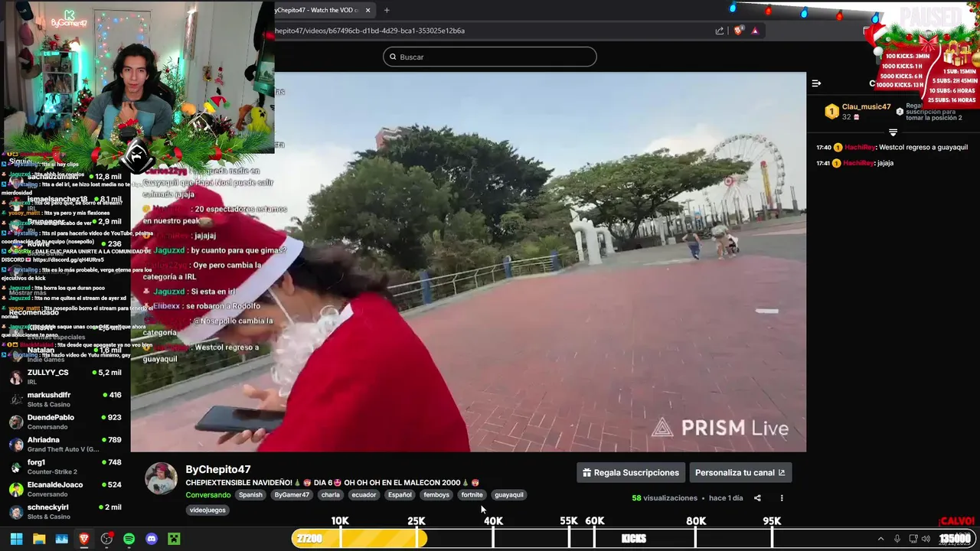Viewport: 980px width, 551px height.
Task: Open Spotify from the taskbar
Action: click(x=129, y=539)
